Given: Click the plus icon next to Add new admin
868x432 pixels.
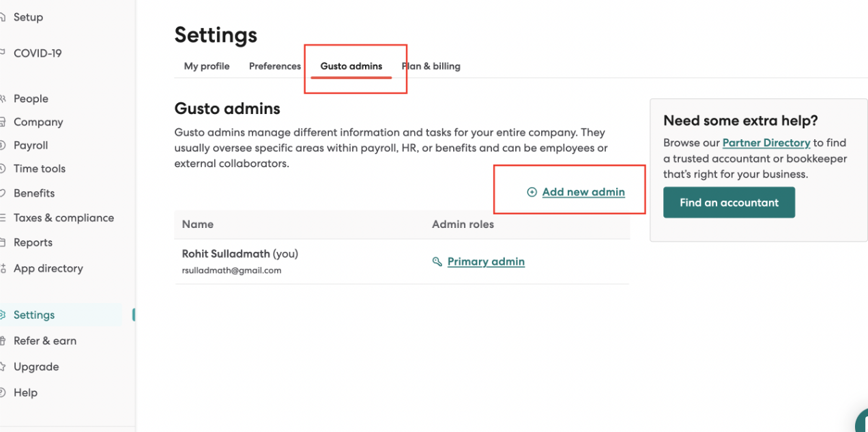Looking at the screenshot, I should click(532, 192).
